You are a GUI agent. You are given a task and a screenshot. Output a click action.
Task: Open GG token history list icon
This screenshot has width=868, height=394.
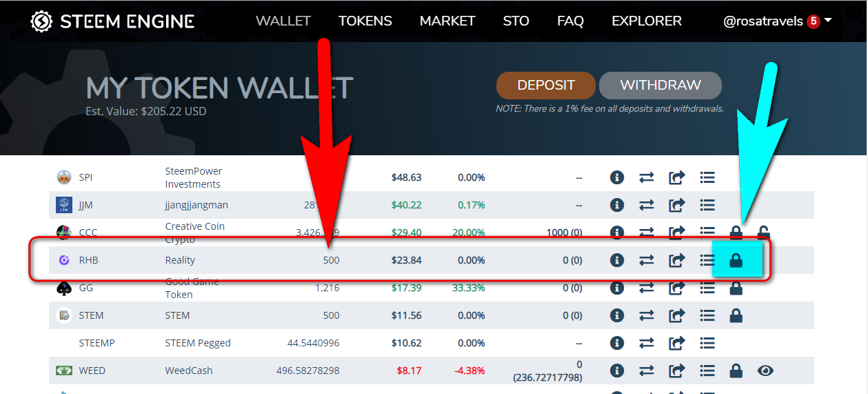click(707, 288)
